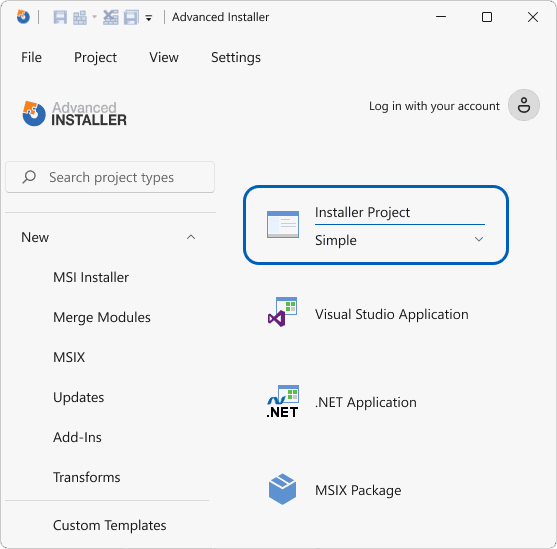Open the Build options dropdown arrow
This screenshot has height=549, width=557.
94,17
